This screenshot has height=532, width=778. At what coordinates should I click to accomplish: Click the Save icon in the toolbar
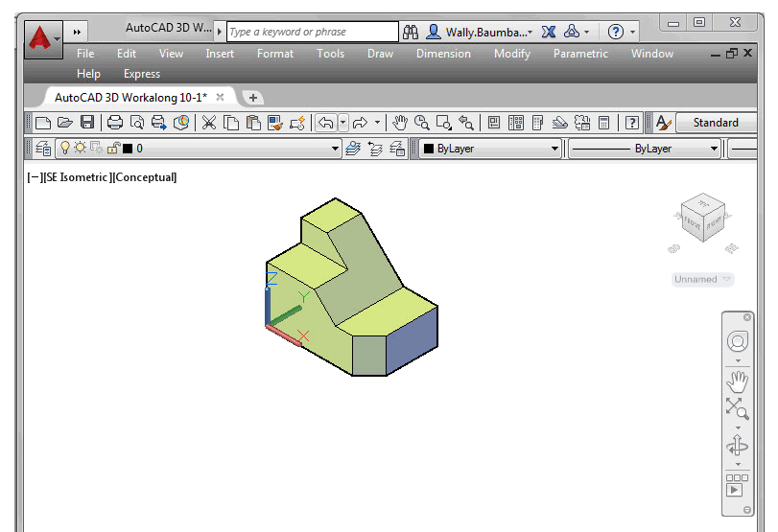point(87,123)
